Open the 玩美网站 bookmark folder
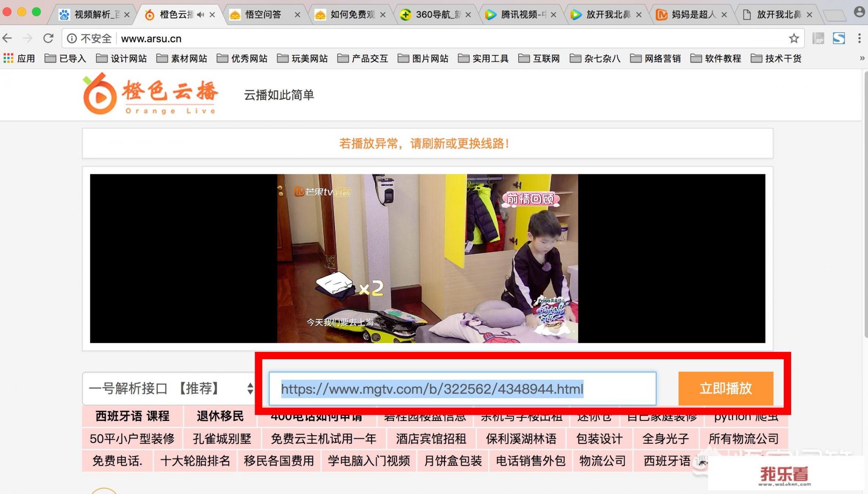868x494 pixels. point(302,58)
